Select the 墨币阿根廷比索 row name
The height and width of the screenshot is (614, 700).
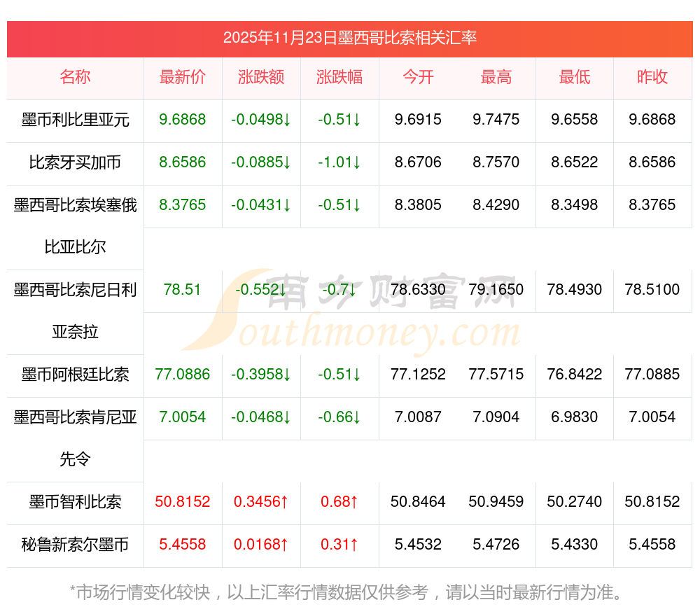(x=75, y=375)
